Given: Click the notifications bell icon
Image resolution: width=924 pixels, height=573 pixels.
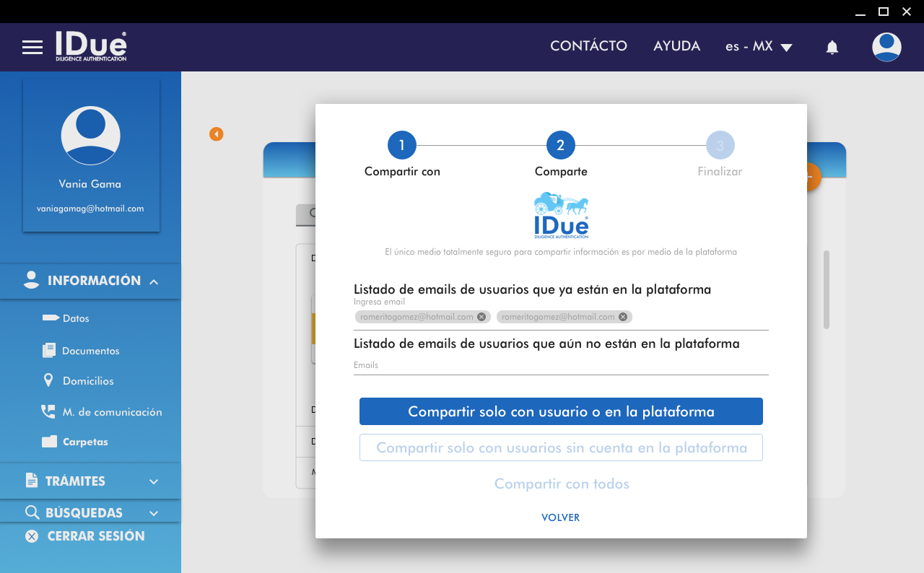Looking at the screenshot, I should [x=832, y=48].
